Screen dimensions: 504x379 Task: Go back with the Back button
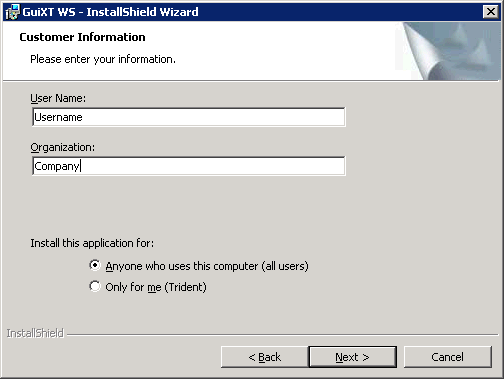pos(264,357)
